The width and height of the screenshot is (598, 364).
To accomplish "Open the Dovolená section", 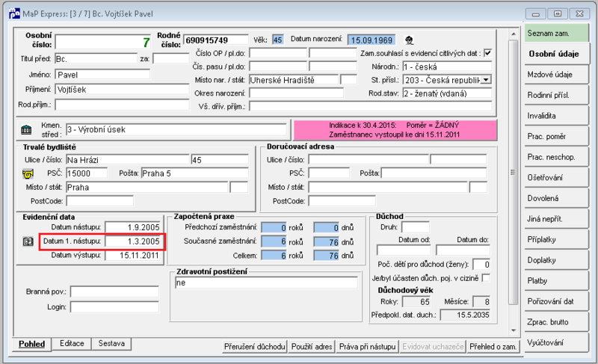I will (x=556, y=199).
